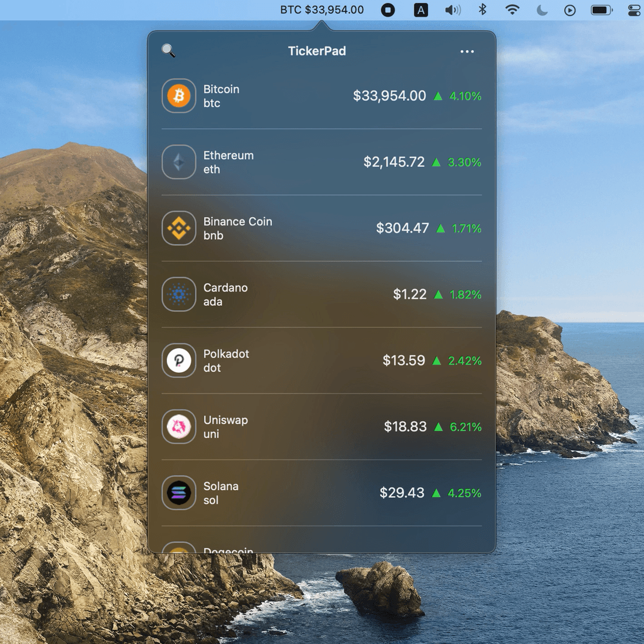
Task: Click the volume speaker icon
Action: [453, 10]
